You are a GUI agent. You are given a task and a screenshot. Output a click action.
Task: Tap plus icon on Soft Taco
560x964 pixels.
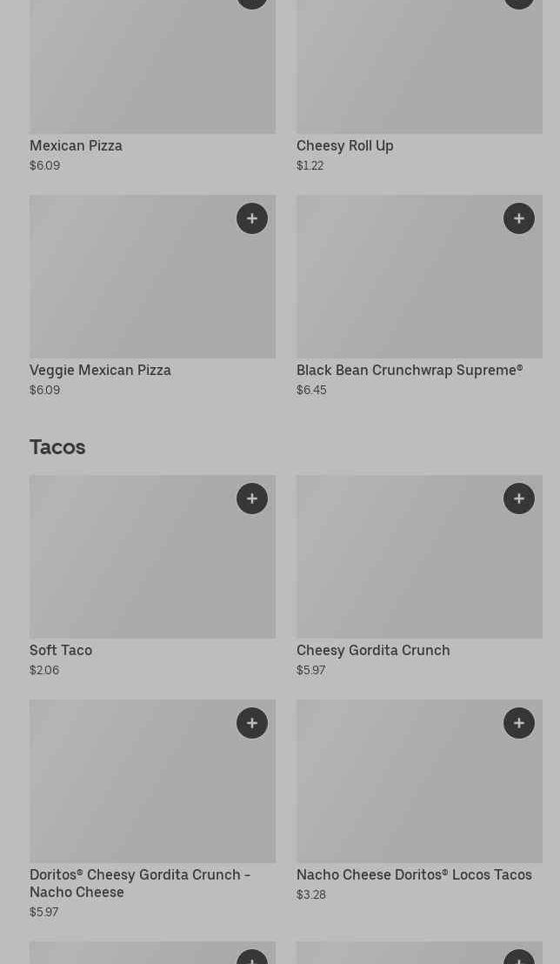(252, 499)
